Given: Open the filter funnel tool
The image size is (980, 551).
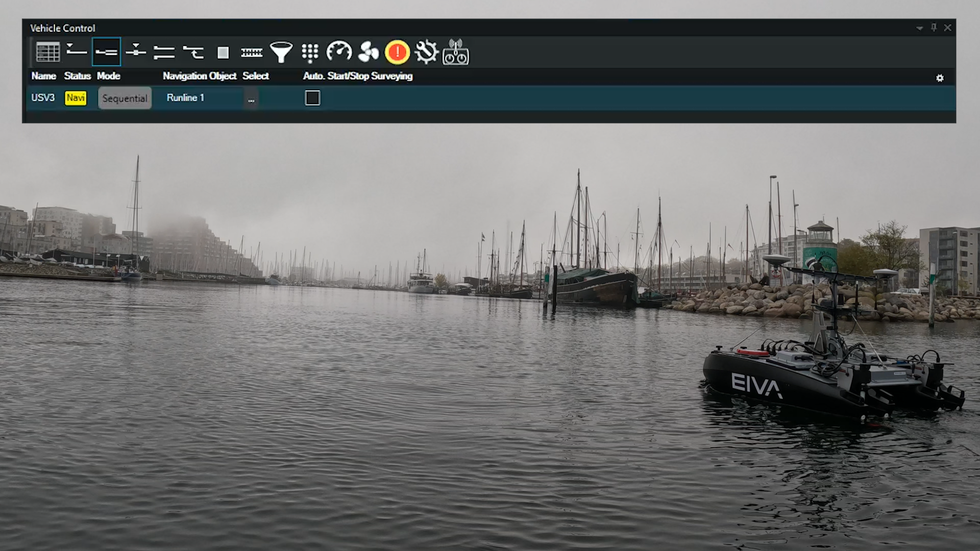Looking at the screenshot, I should point(281,52).
